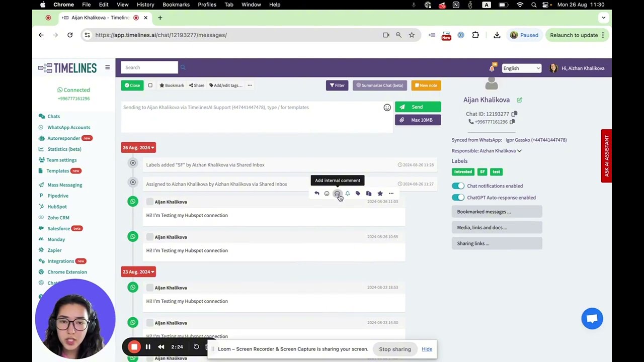Click the macOS Spotlight search icon
Image resolution: width=644 pixels, height=362 pixels.
point(534,5)
